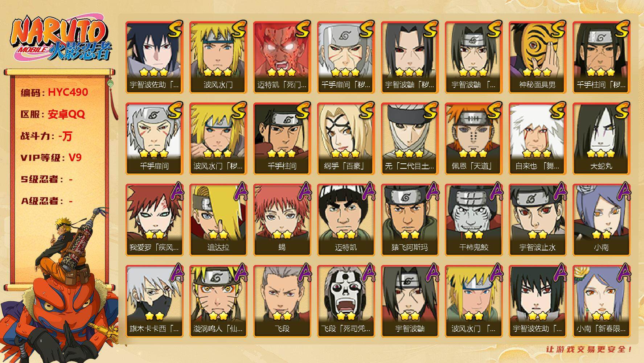Open the 大蛇丸 ninja card

coord(601,139)
